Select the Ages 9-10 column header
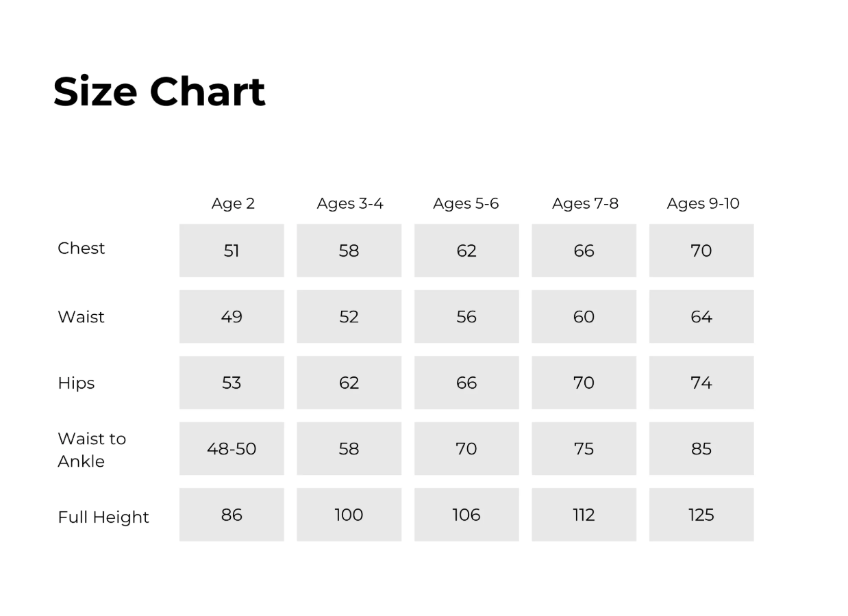 point(703,204)
